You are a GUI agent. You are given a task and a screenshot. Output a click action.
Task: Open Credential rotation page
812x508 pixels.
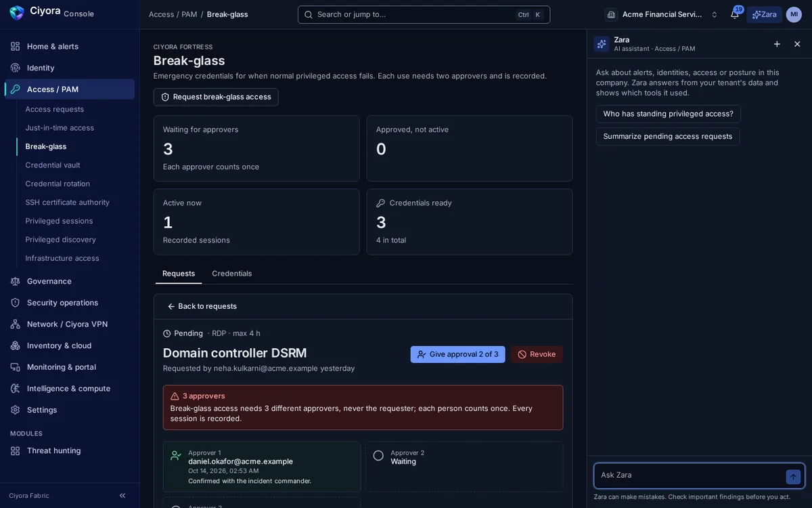coord(58,184)
